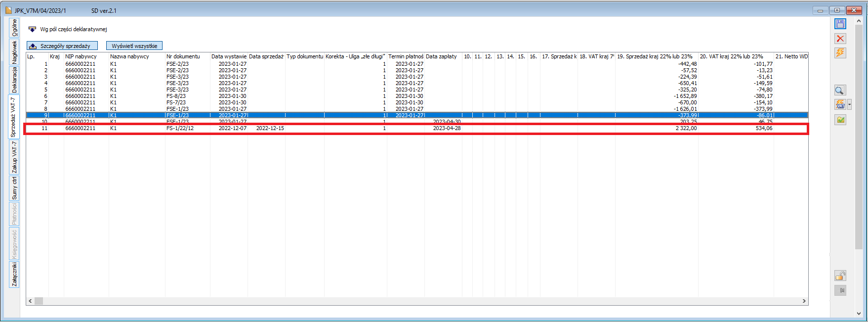Click the '17. Sprzedaż k' column header
The image size is (868, 322).
(x=559, y=56)
